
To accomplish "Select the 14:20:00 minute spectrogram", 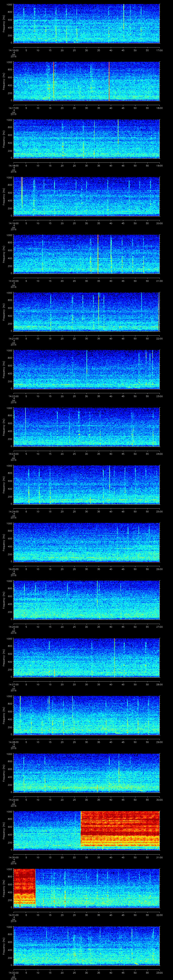I will pos(86,254).
